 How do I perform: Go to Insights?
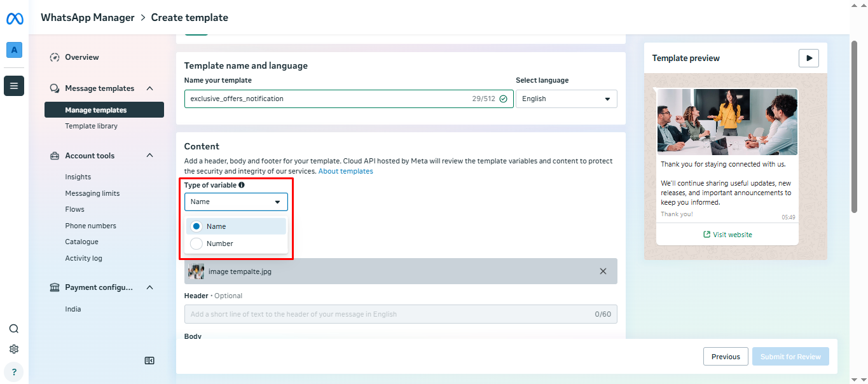click(78, 177)
